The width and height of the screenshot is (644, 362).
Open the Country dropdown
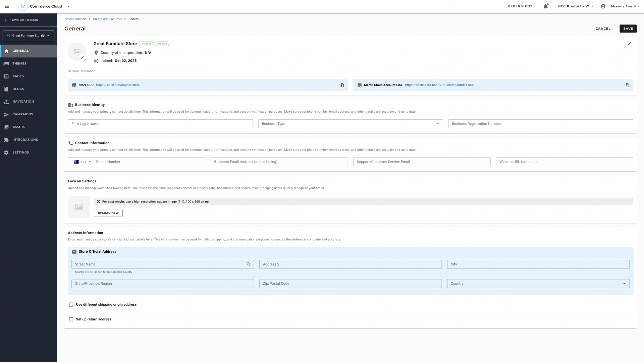tap(538, 284)
